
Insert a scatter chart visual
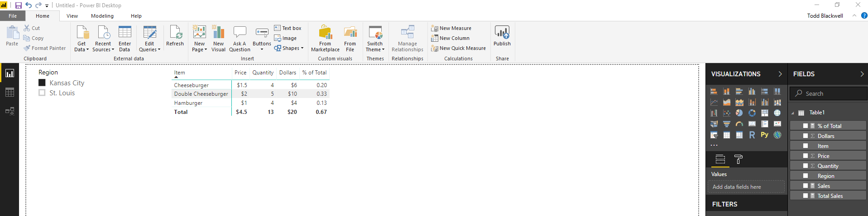pyautogui.click(x=727, y=113)
